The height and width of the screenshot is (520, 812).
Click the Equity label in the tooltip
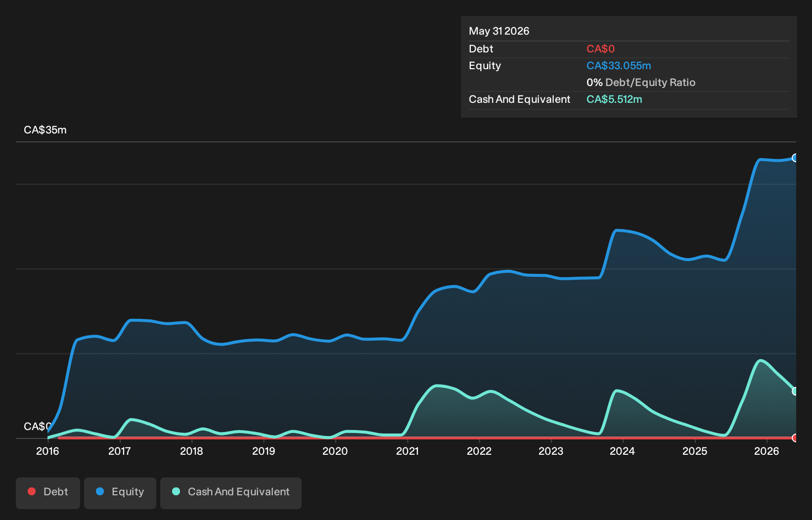coord(485,66)
